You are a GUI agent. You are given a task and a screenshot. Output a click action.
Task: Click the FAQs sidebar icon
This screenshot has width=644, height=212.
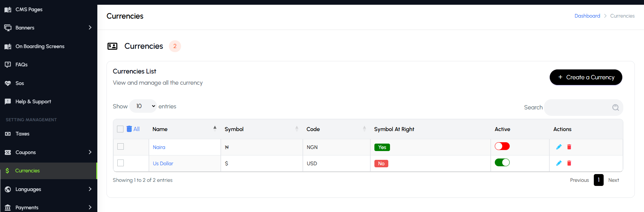click(8, 65)
